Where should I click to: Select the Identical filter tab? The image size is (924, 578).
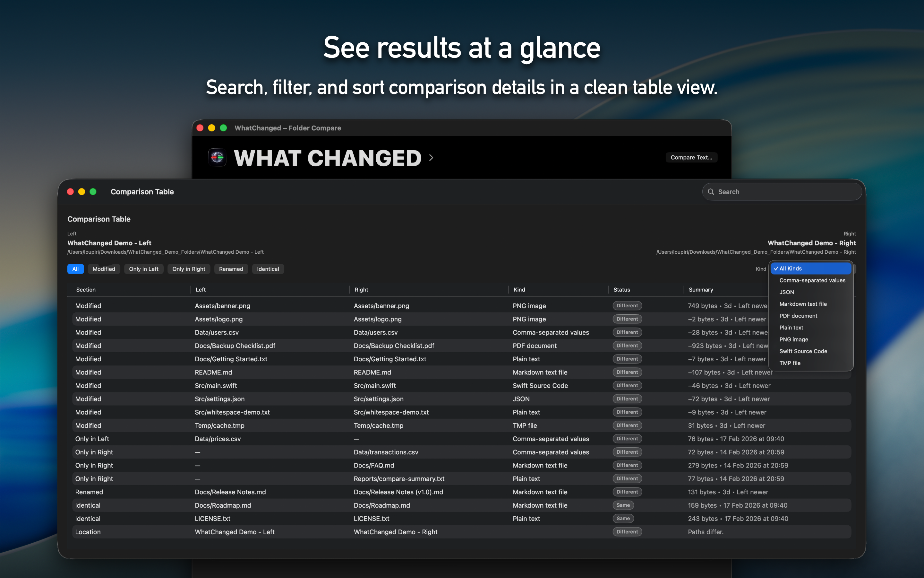(x=268, y=269)
